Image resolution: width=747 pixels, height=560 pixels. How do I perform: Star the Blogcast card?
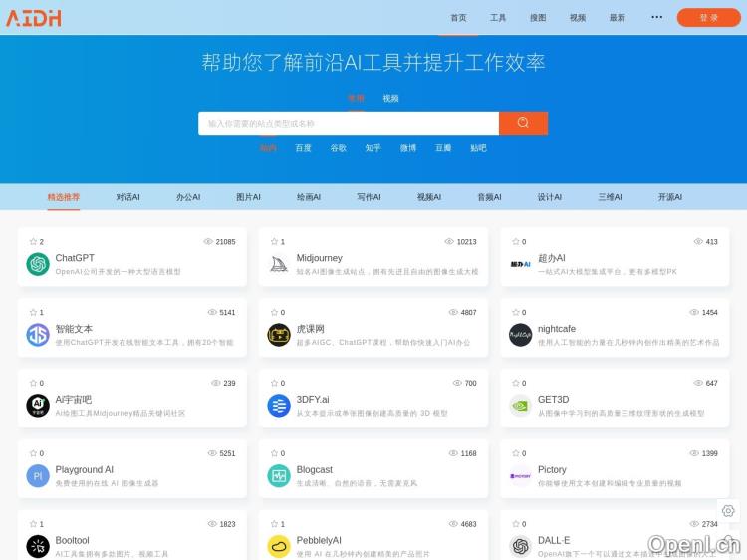tap(275, 453)
